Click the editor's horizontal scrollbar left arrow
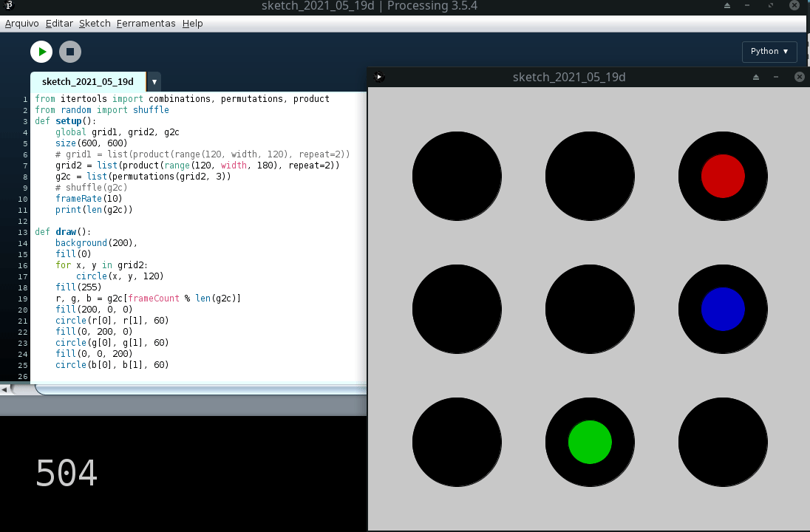Screen dimensions: 810x532 coord(4,389)
